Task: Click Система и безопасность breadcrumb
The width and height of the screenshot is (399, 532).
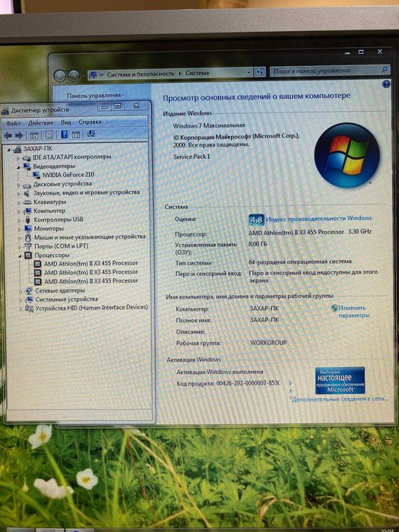Action: (141, 74)
